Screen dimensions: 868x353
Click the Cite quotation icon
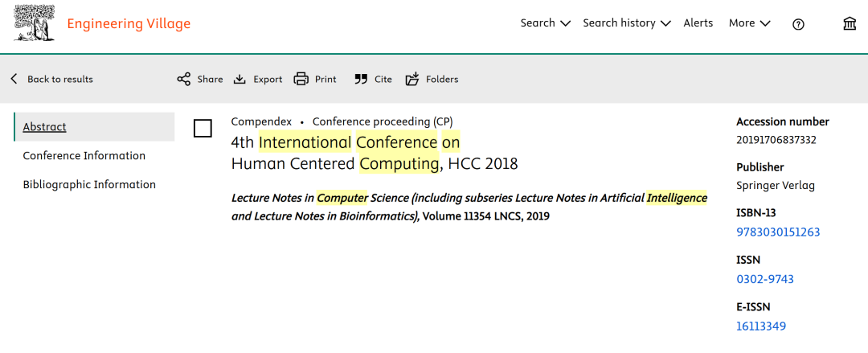361,80
